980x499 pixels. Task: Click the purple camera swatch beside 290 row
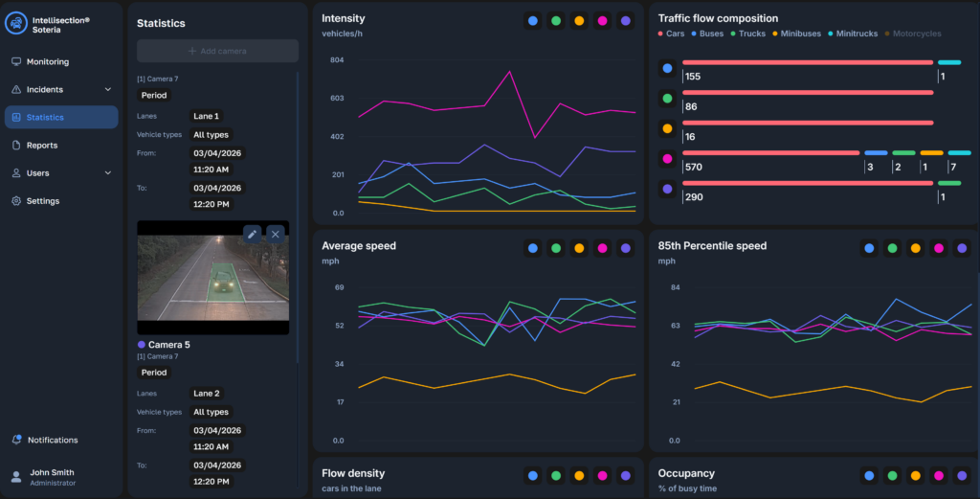[x=667, y=189]
